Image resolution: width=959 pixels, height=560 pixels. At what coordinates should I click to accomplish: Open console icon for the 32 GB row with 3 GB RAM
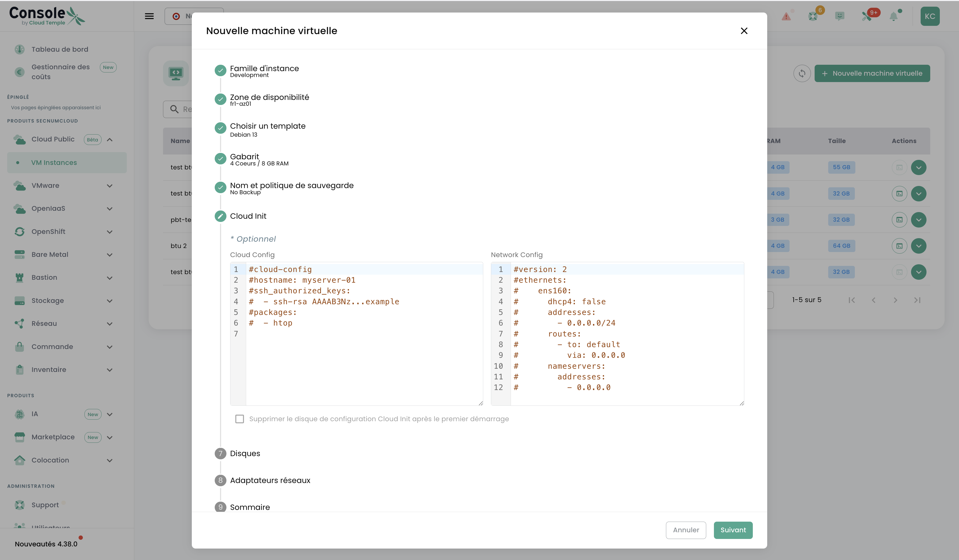[x=899, y=220]
